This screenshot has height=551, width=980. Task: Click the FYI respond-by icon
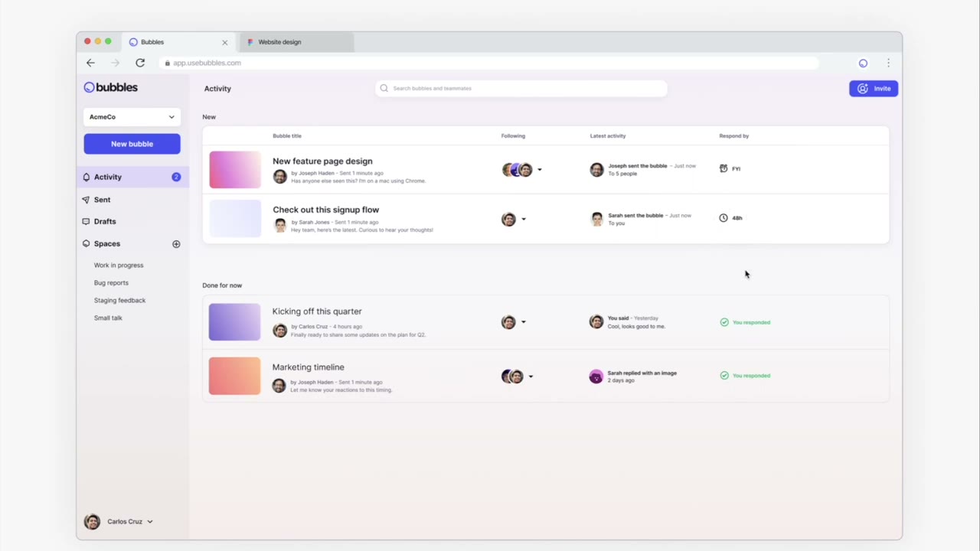724,168
